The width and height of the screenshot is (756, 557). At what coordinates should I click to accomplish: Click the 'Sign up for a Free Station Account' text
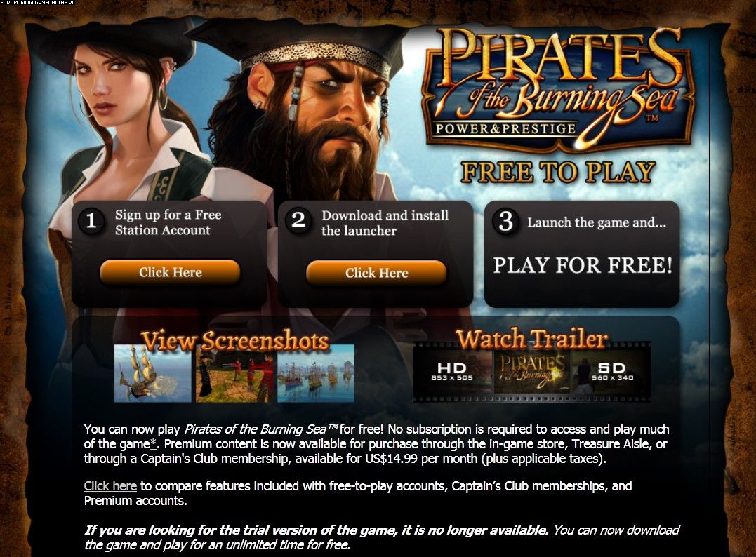point(168,222)
